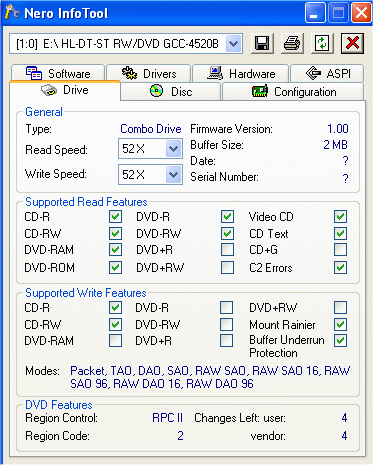Click the RPC II region control value

coord(167,418)
